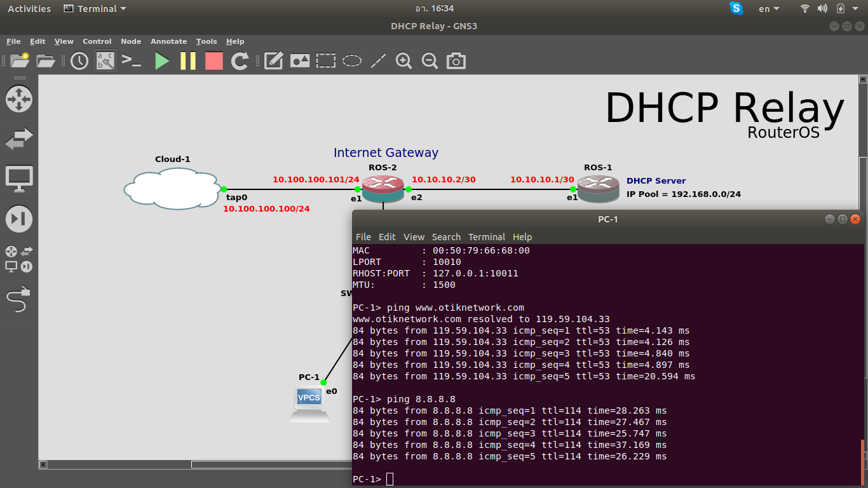This screenshot has width=868, height=488.
Task: Focus the PC-1 terminal command prompt
Action: click(x=390, y=479)
